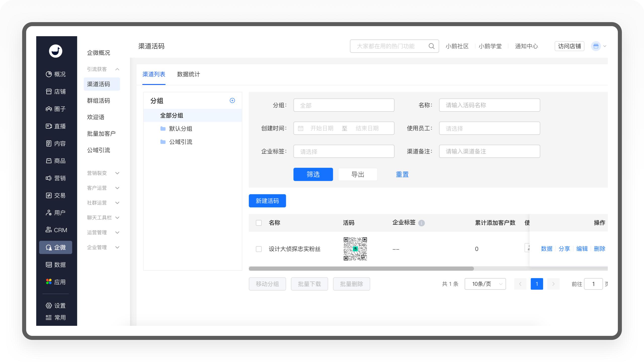This screenshot has height=362, width=644.
Task: Open the 应用 apps colorful icon
Action: [x=49, y=282]
